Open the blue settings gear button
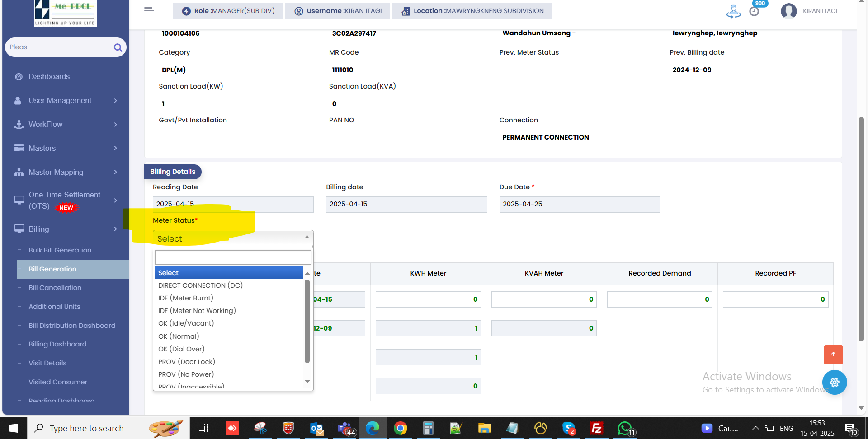868x439 pixels. coord(834,382)
